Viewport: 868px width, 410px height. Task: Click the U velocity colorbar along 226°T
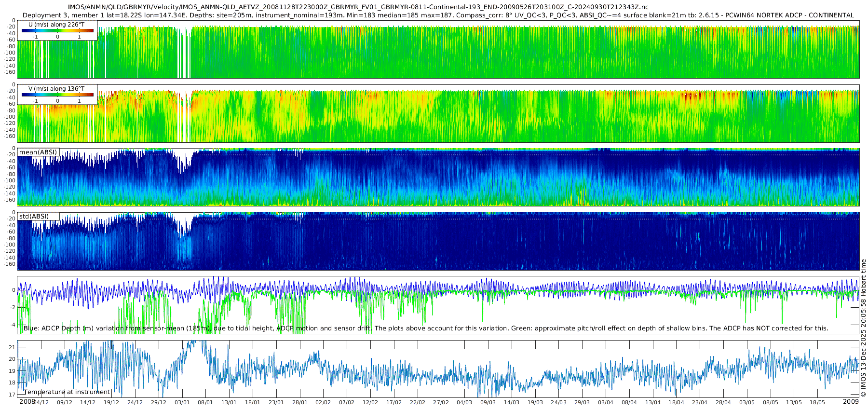point(57,31)
